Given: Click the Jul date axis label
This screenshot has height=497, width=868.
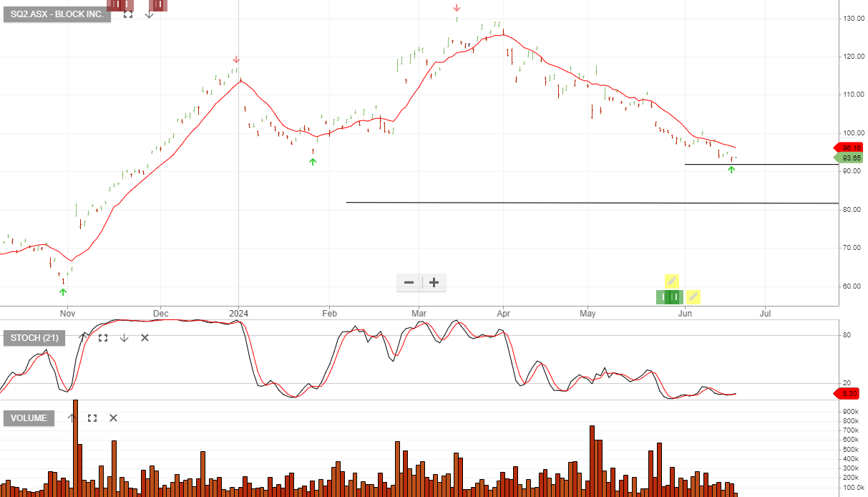Looking at the screenshot, I should pos(765,314).
